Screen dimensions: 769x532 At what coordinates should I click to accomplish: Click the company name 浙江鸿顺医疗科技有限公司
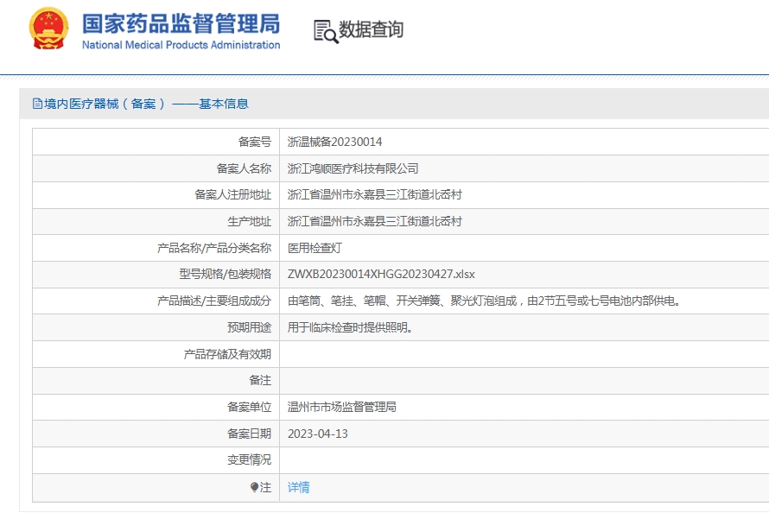[353, 168]
